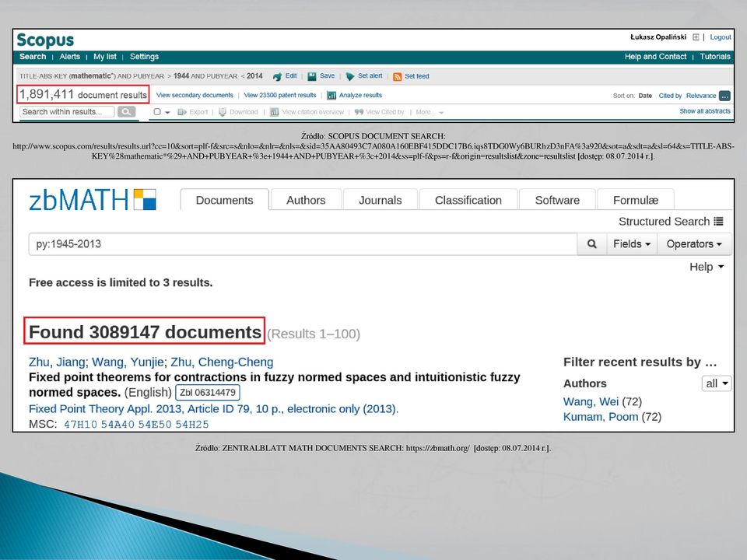This screenshot has width=747, height=560.
Task: Open Fixed Point Theory Appl. 2013 journal link
Action: pos(213,408)
